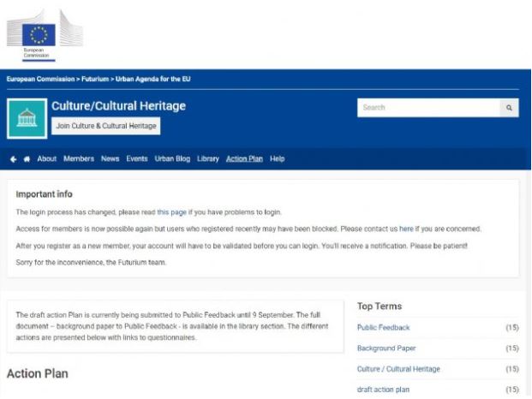Select the Action Plan menu item

tap(244, 158)
